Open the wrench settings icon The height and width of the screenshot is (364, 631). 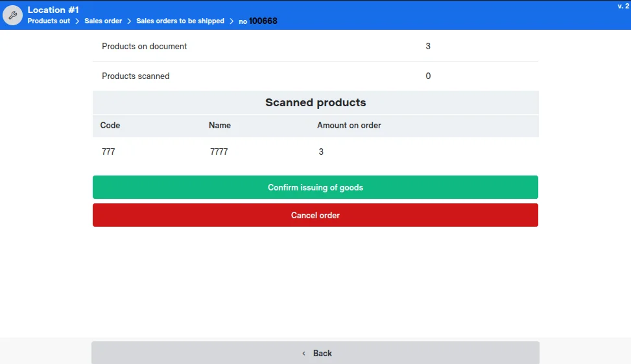tap(12, 16)
